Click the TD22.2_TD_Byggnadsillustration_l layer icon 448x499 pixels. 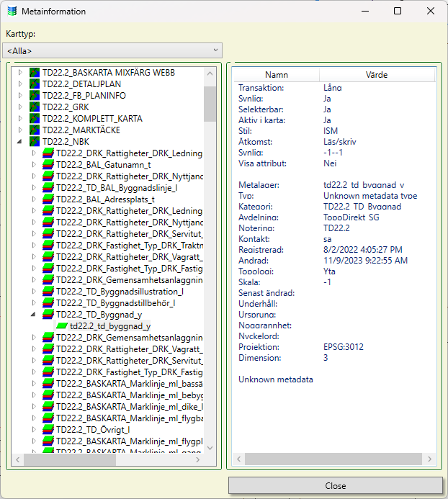pos(48,291)
